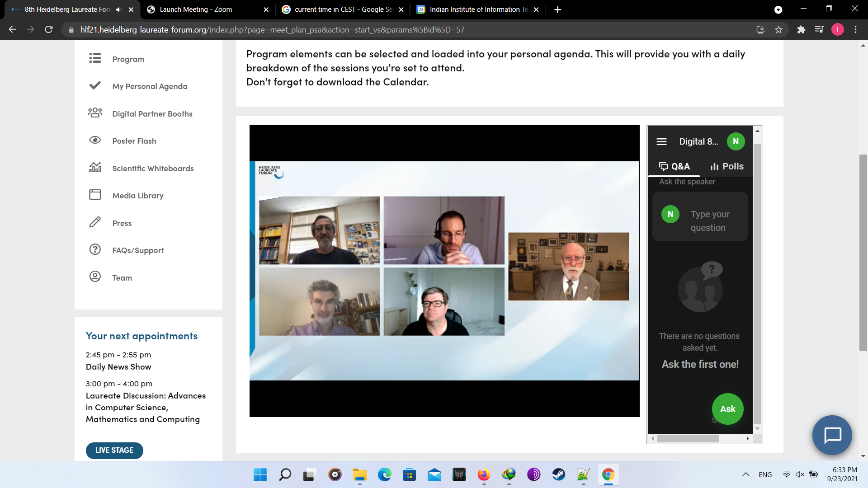Click the Poster Flash eye icon
This screenshot has height=488, width=868.
coord(95,140)
